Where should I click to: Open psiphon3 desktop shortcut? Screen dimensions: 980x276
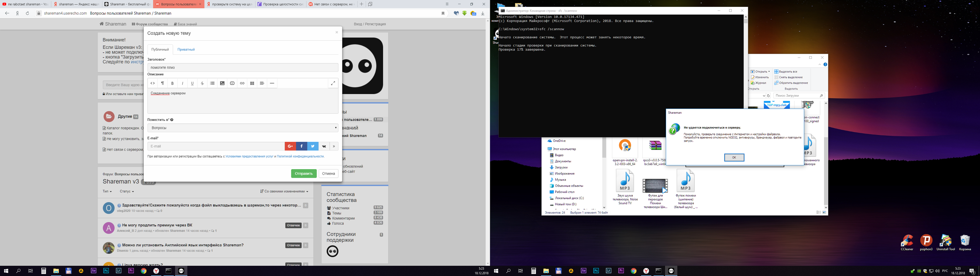926,243
